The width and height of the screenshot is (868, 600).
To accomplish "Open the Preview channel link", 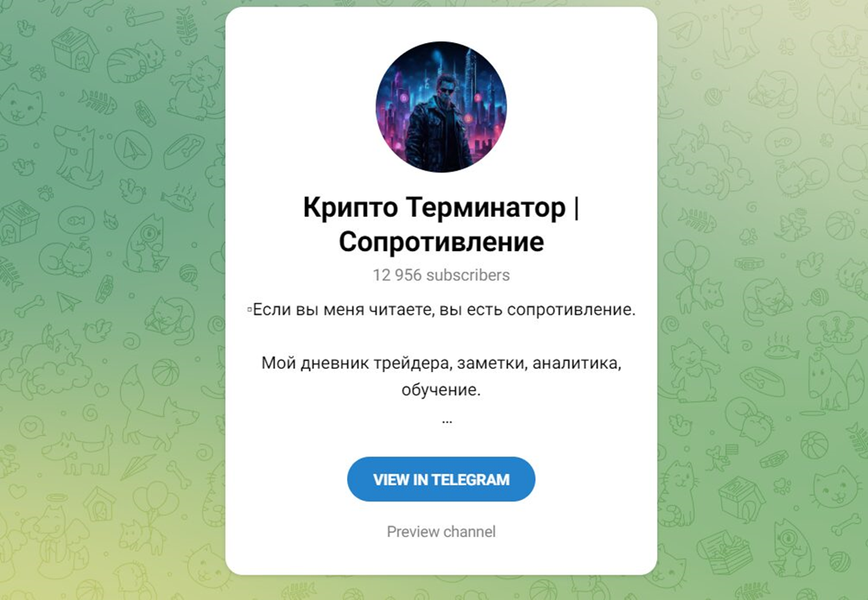I will coord(440,531).
